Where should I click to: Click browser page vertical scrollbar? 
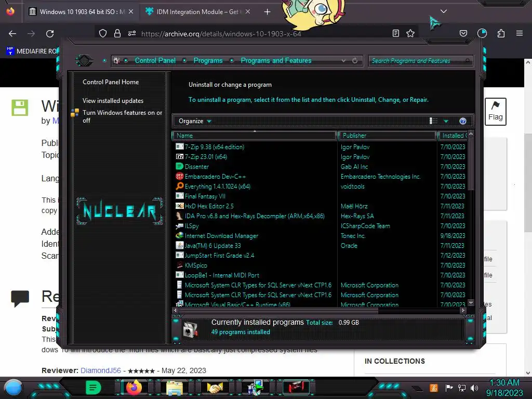(528, 183)
